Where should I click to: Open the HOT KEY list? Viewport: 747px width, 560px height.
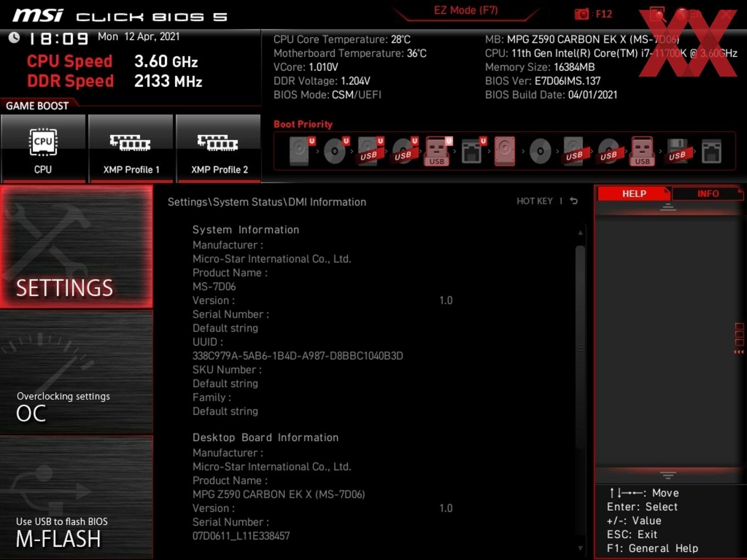(x=534, y=201)
